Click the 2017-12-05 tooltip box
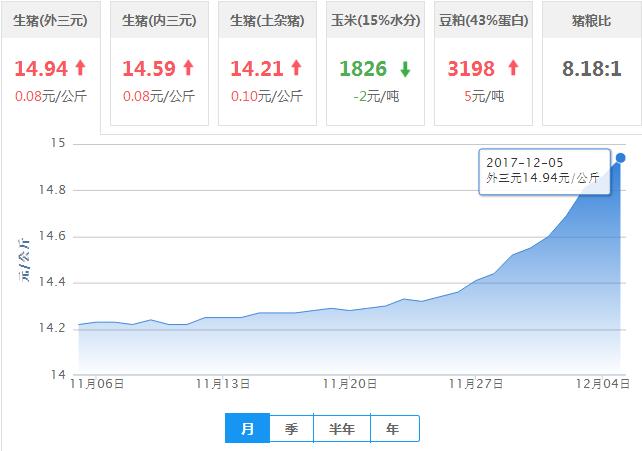642x451 pixels. (545, 171)
